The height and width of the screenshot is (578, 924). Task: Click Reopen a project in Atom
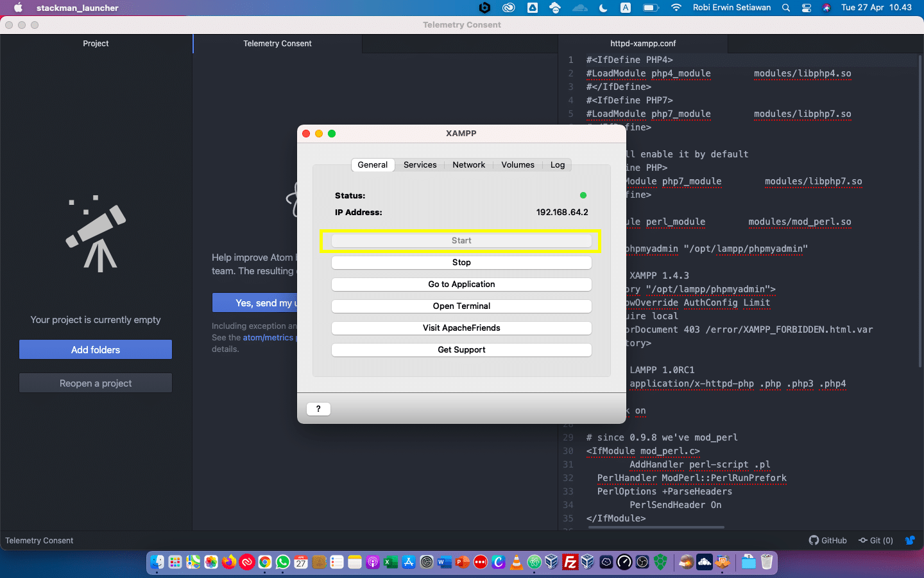(96, 383)
